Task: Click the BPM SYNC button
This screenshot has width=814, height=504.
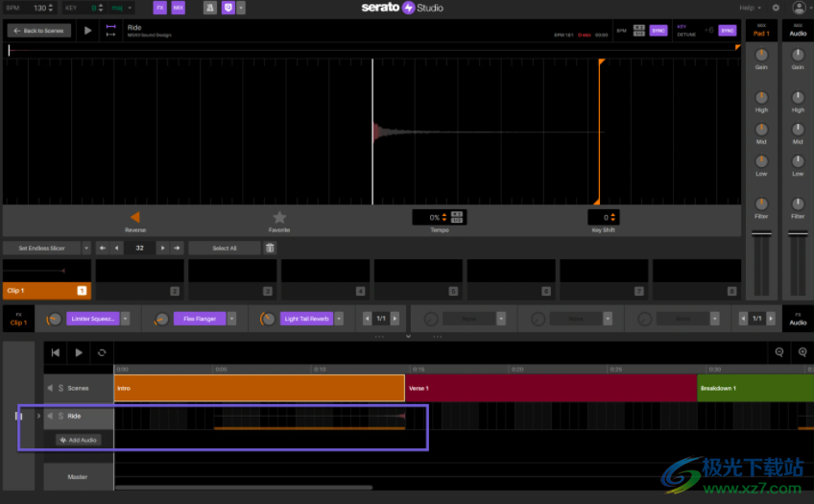Action: tap(658, 31)
